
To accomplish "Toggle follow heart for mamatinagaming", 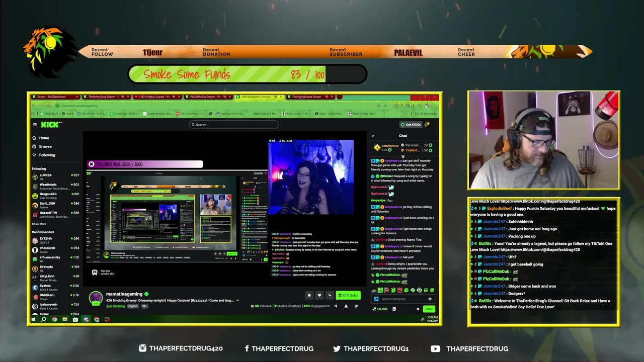I will click(319, 295).
